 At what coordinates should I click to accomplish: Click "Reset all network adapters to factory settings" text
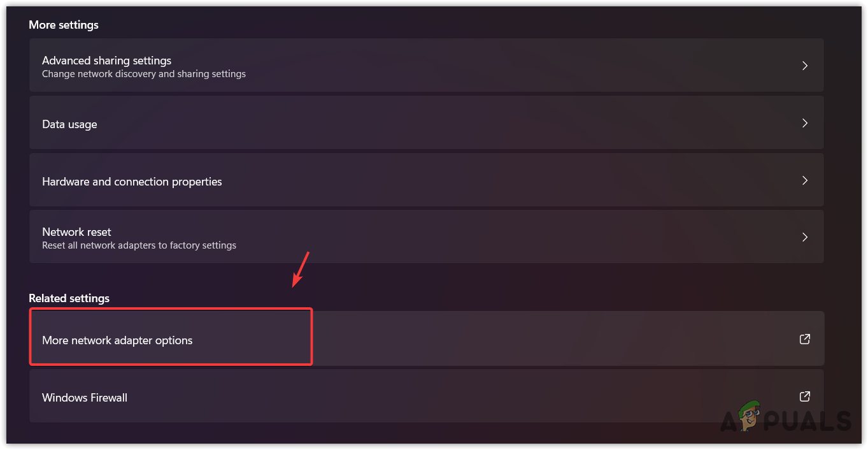139,245
